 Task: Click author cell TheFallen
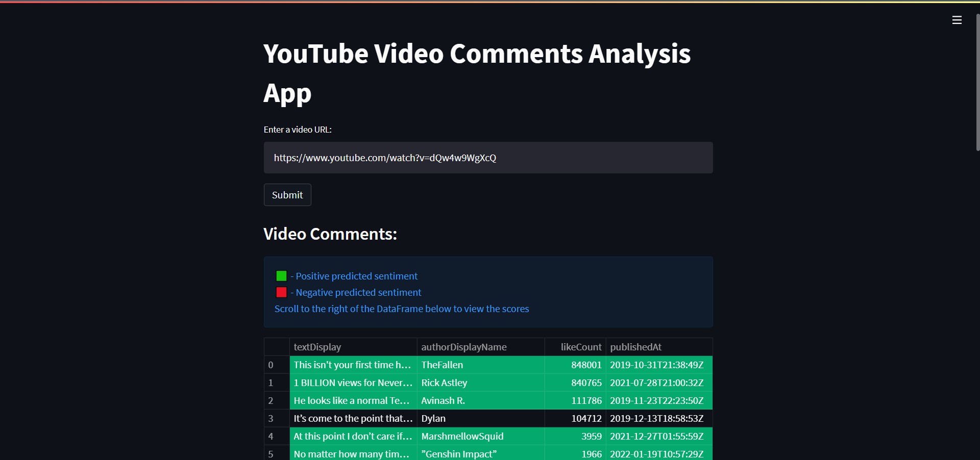tap(481, 365)
